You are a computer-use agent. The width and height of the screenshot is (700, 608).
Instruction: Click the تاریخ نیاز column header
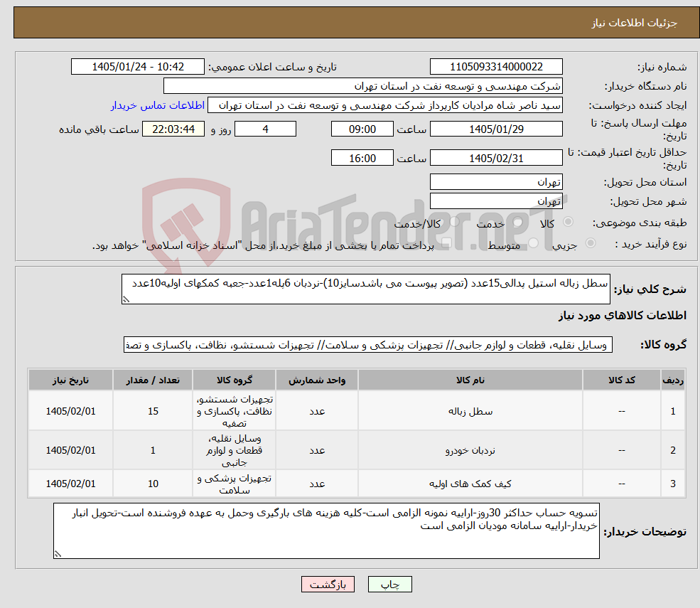(70, 380)
